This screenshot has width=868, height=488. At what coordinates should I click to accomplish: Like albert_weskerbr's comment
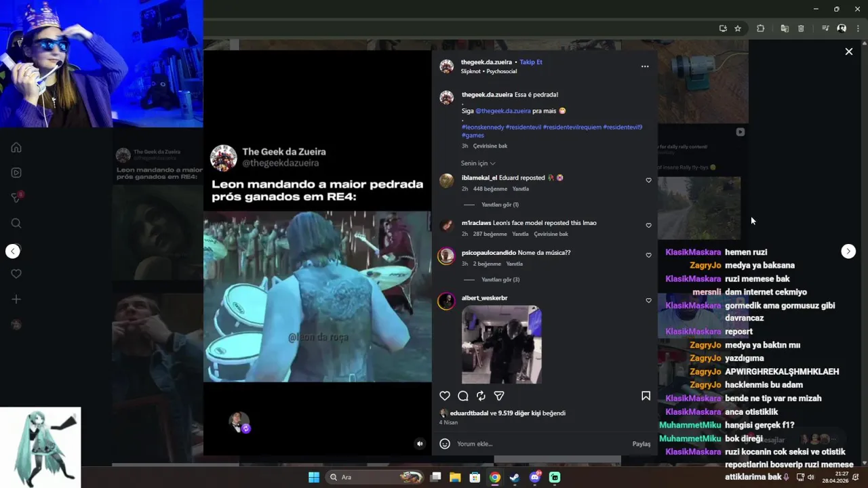[648, 300]
